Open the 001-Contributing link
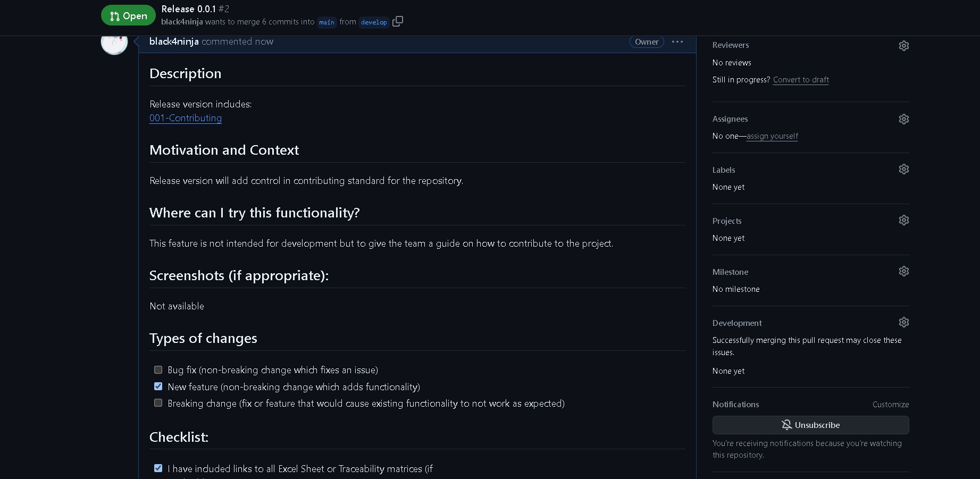Image resolution: width=980 pixels, height=479 pixels. click(186, 118)
